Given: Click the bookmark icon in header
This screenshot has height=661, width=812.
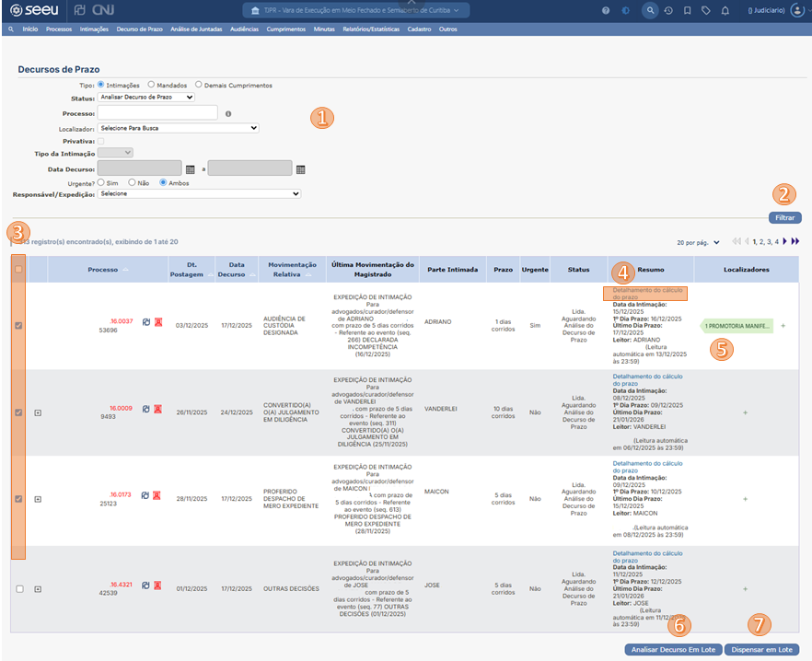Looking at the screenshot, I should point(687,10).
